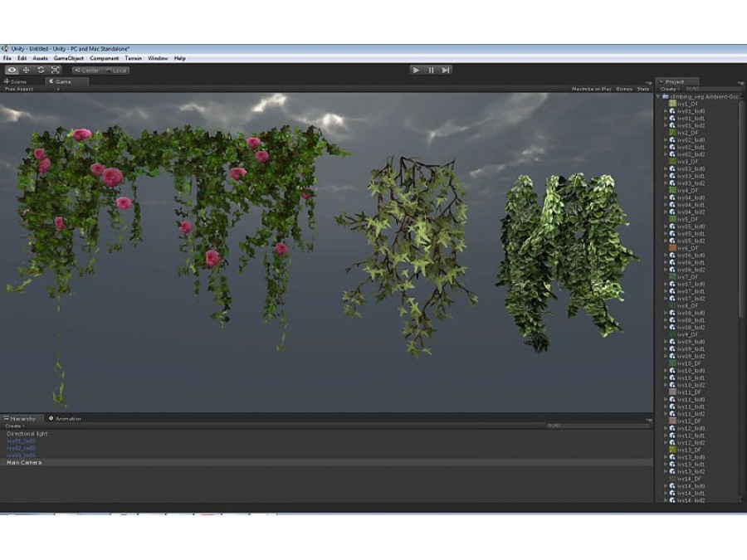Select ivy07_lod0 in Project list
Viewport: 747px width, 560px height.
click(691, 285)
